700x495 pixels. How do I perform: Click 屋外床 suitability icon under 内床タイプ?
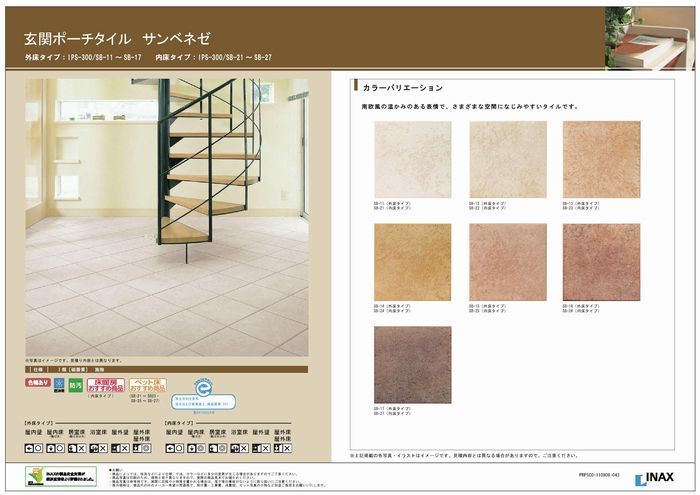point(283,448)
